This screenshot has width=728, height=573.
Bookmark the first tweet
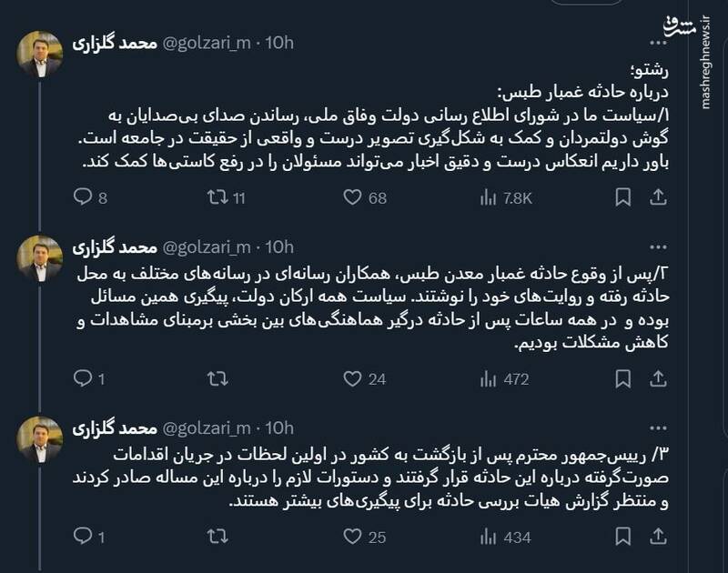(624, 189)
